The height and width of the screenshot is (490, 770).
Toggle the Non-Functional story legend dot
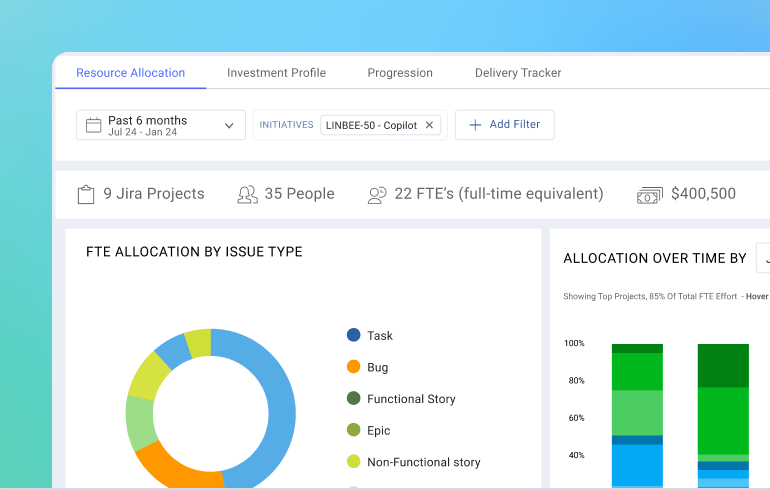354,461
